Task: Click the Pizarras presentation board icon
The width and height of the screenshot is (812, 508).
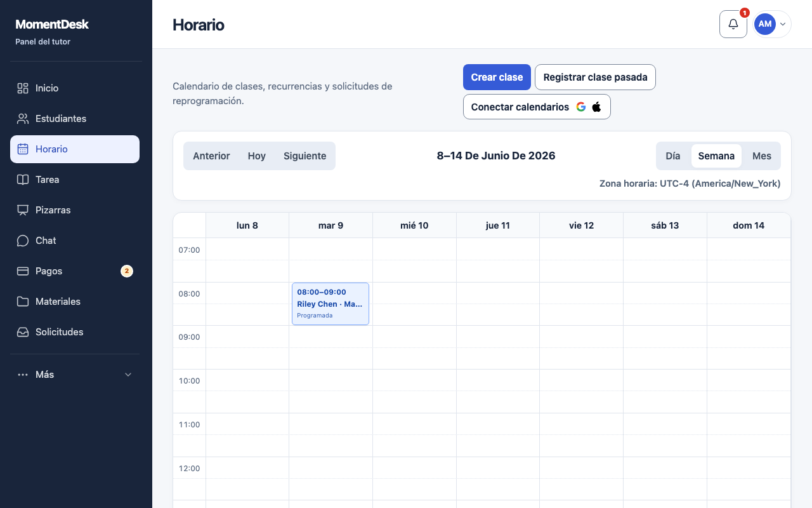Action: point(23,210)
